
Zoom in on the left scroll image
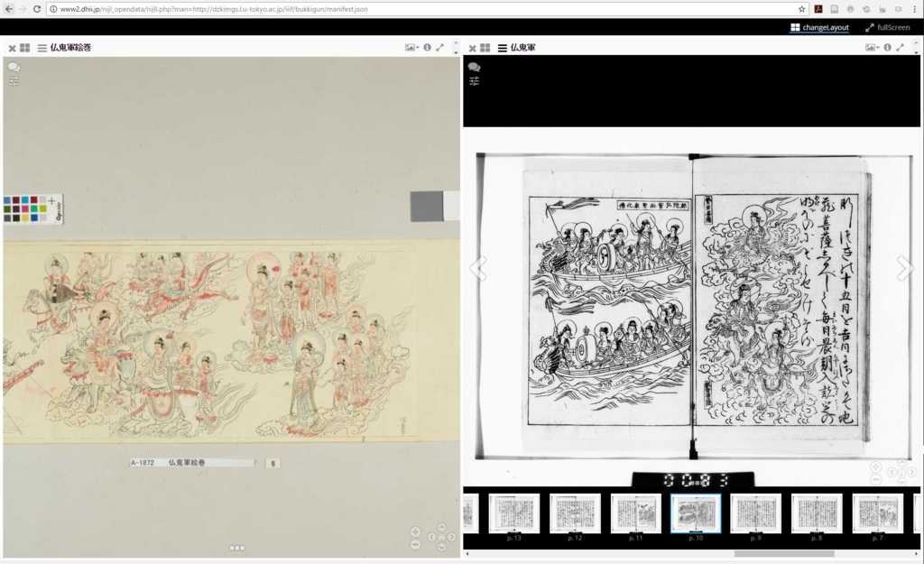coord(415,532)
